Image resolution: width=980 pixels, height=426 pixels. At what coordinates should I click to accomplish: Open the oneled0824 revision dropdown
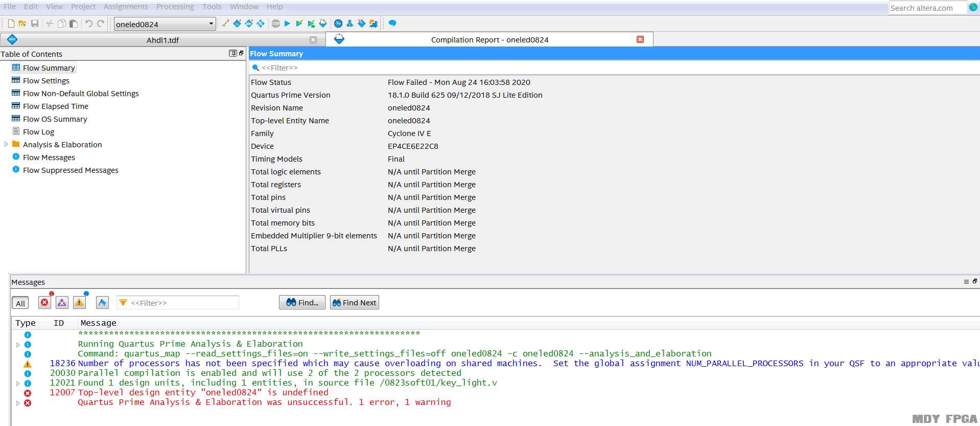211,24
